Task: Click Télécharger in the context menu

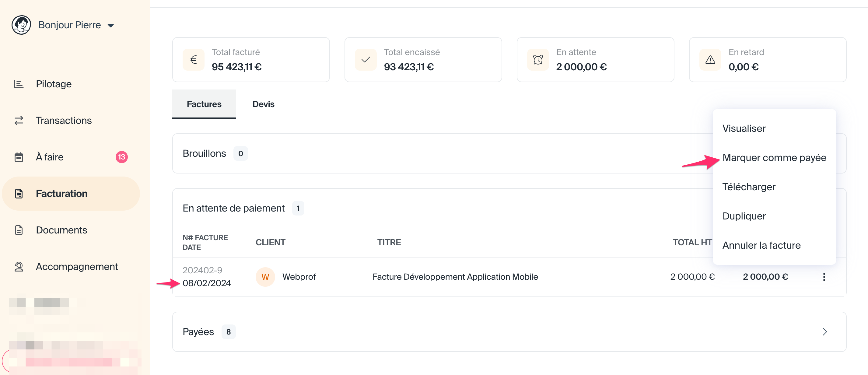Action: [x=749, y=187]
